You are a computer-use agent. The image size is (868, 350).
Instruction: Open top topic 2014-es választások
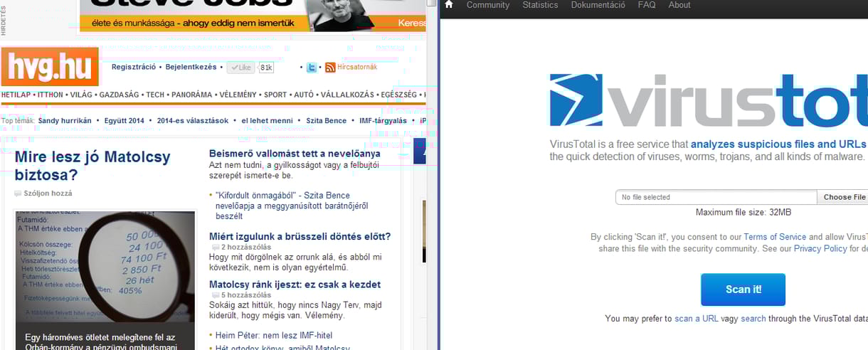(x=193, y=121)
